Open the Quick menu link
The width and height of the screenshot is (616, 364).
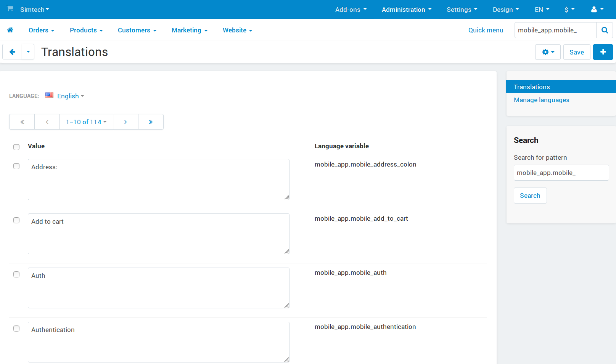(486, 30)
